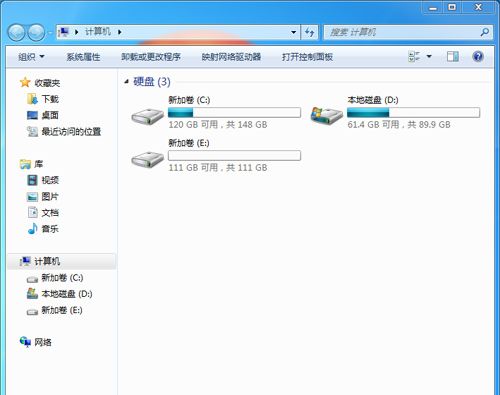This screenshot has width=500, height=395.
Task: Click 卸载或更改程序 in the toolbar
Action: (151, 57)
